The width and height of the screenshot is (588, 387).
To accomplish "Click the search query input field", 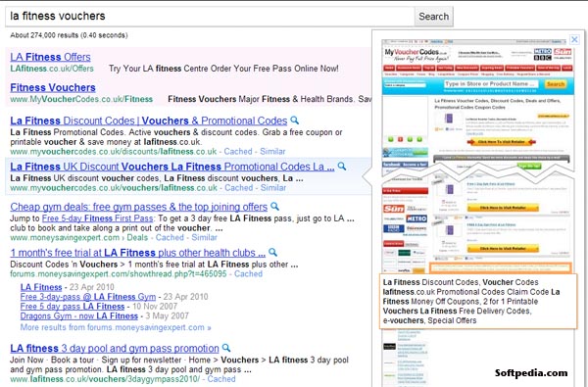I will (210, 17).
